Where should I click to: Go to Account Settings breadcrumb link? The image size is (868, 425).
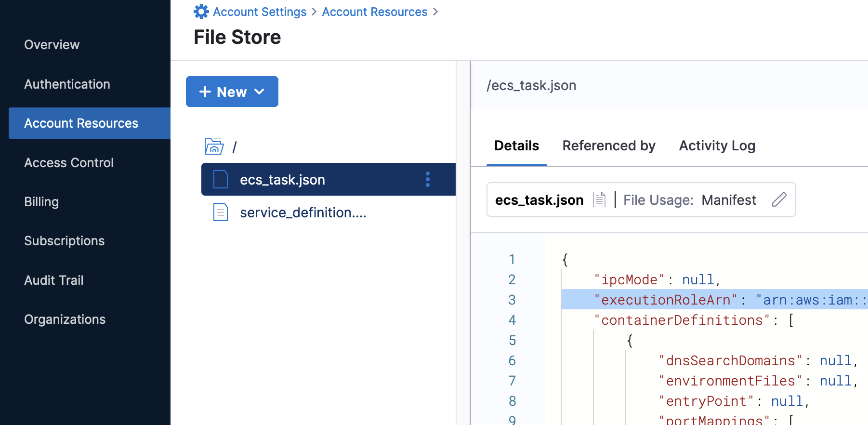[259, 12]
